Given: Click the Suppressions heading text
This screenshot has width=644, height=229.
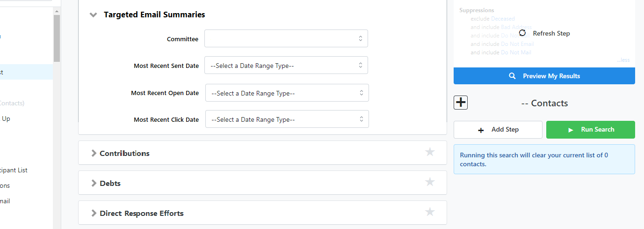Looking at the screenshot, I should pos(477,10).
